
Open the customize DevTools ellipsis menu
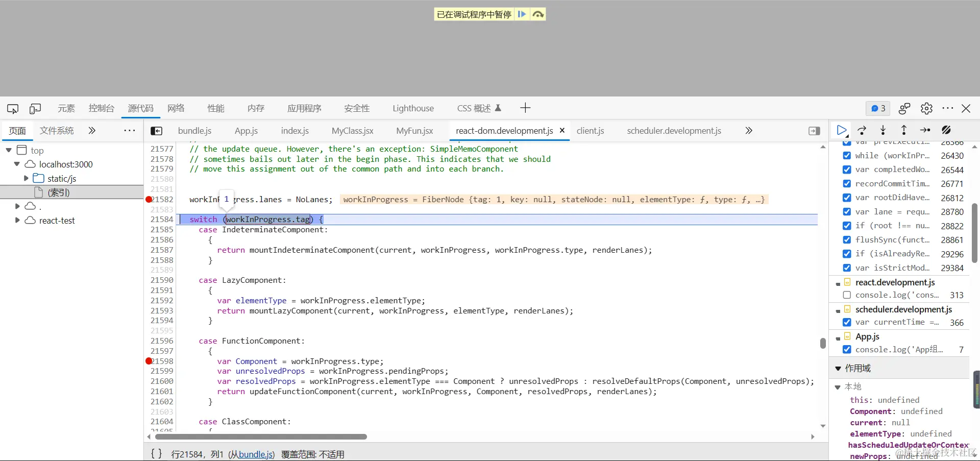948,108
